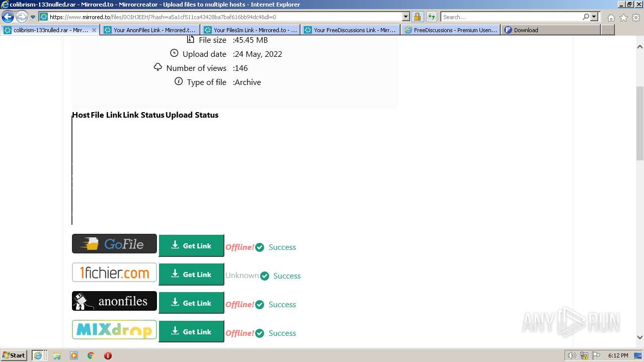Open the search provider dropdown arrow
Image resolution: width=644 pixels, height=362 pixels.
pyautogui.click(x=594, y=17)
